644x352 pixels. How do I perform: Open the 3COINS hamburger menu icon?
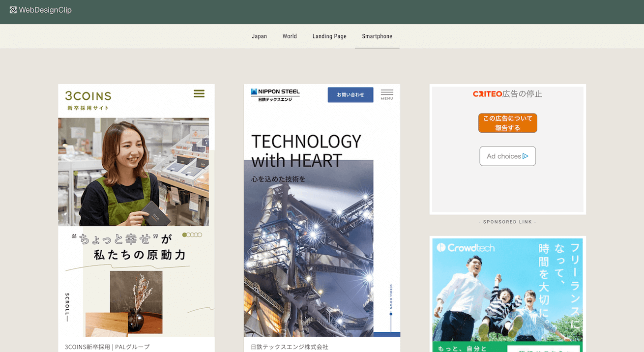coord(199,93)
